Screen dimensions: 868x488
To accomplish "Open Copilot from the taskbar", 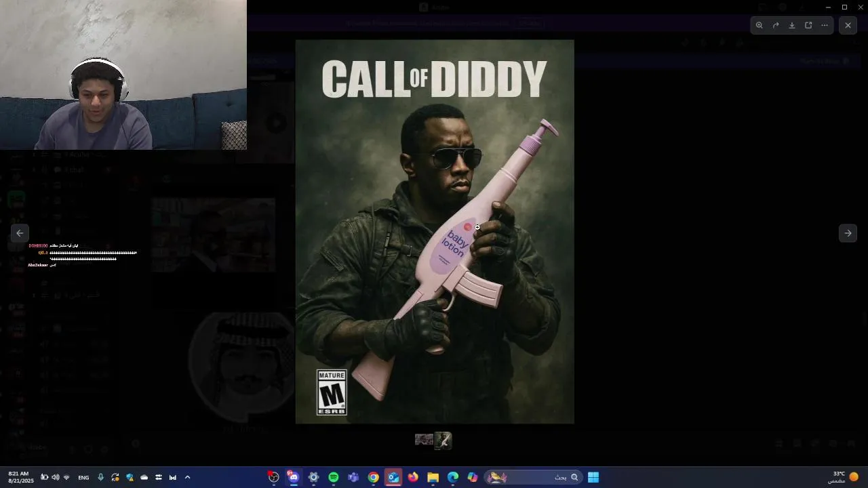I will (473, 477).
